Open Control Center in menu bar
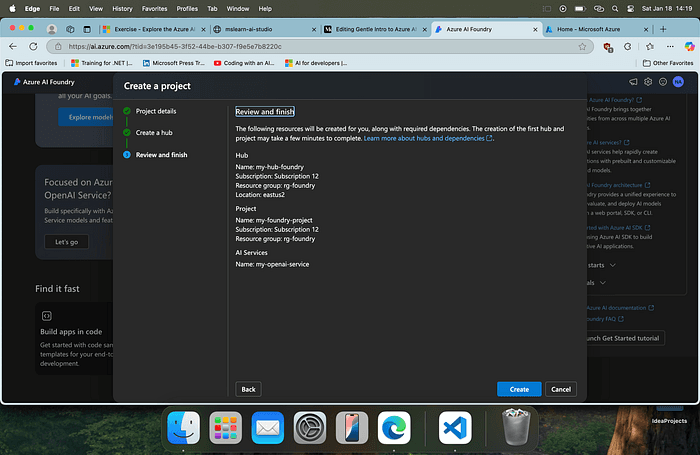 pyautogui.click(x=630, y=8)
